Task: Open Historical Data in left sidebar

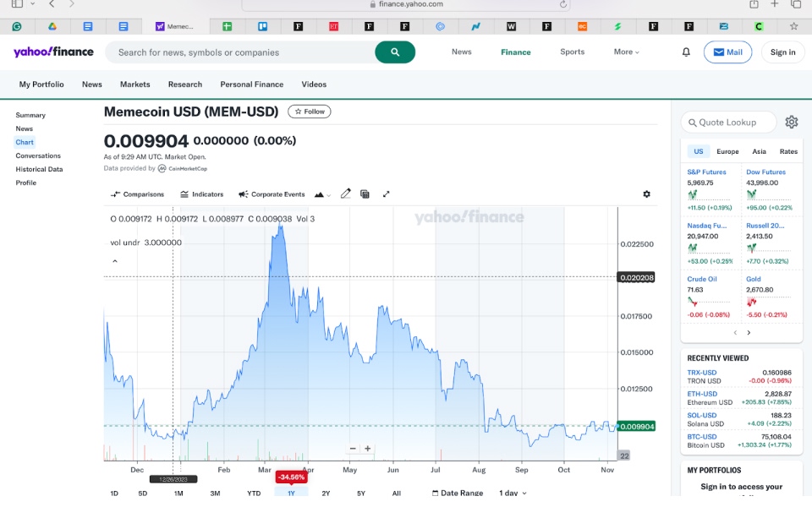Action: pos(39,169)
